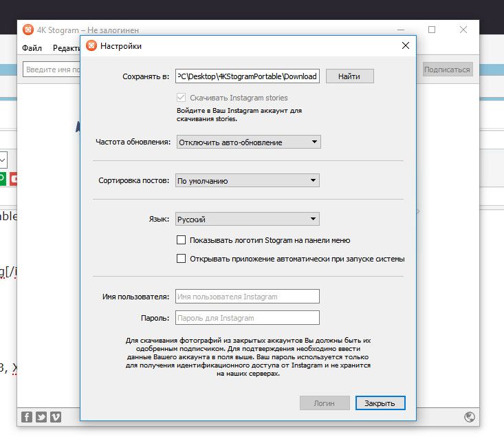The height and width of the screenshot is (448, 504).
Task: Maximize the 4K Stogram main window
Action: point(432,30)
